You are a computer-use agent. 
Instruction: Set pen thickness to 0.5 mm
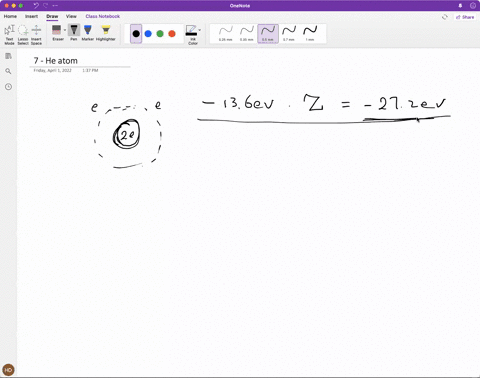click(268, 34)
